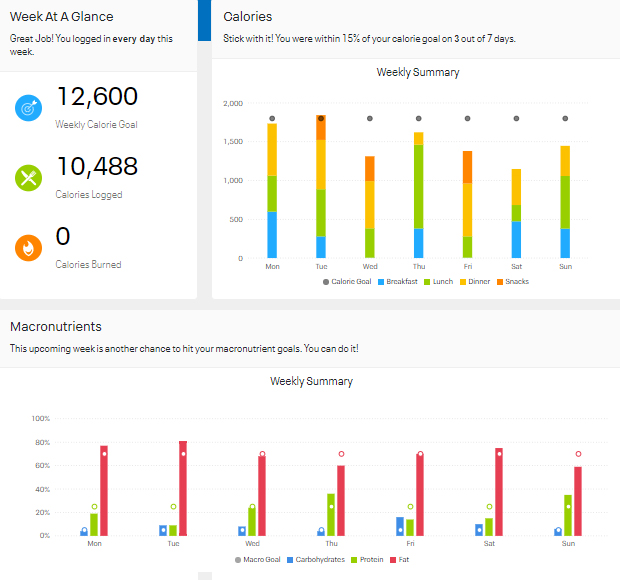This screenshot has width=620, height=580.
Task: Toggle Carbohydrates in the macronutrients legend
Action: [319, 560]
